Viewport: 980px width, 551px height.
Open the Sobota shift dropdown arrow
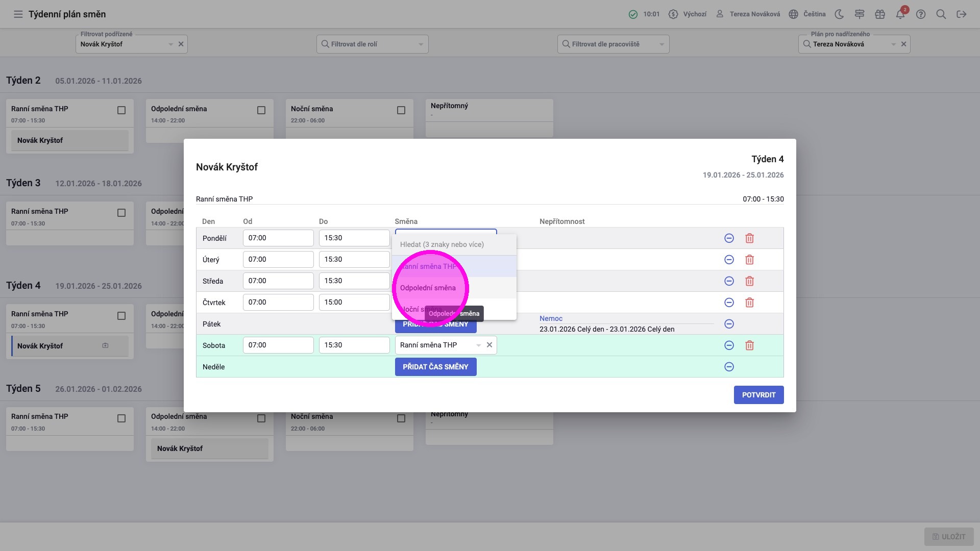[478, 345]
